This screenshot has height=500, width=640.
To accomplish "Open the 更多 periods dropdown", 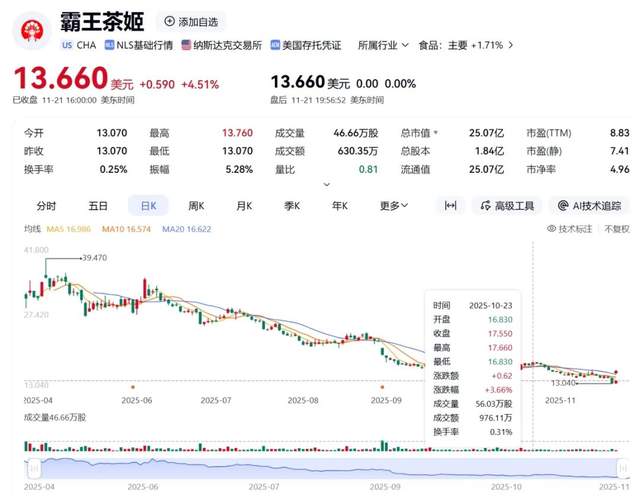I will (394, 206).
